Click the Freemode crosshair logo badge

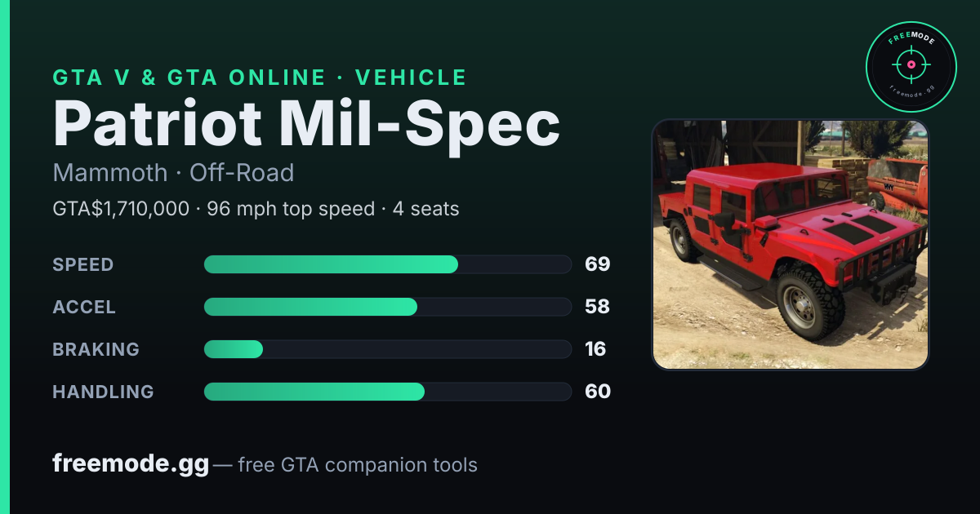click(911, 67)
